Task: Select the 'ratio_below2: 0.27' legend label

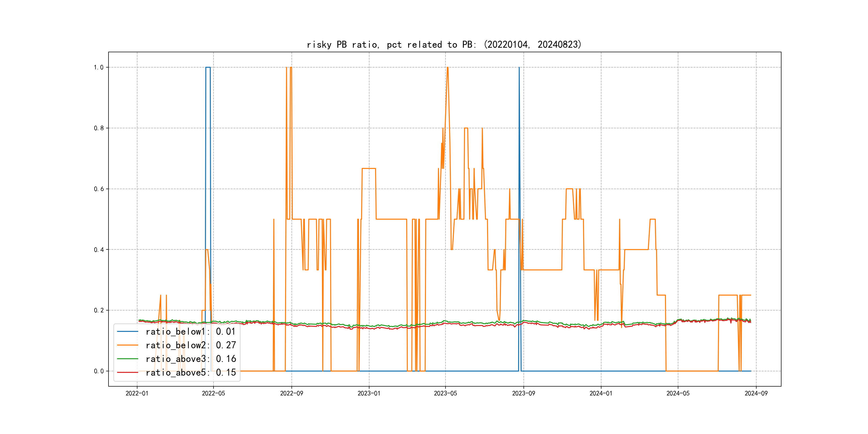Action: (191, 345)
